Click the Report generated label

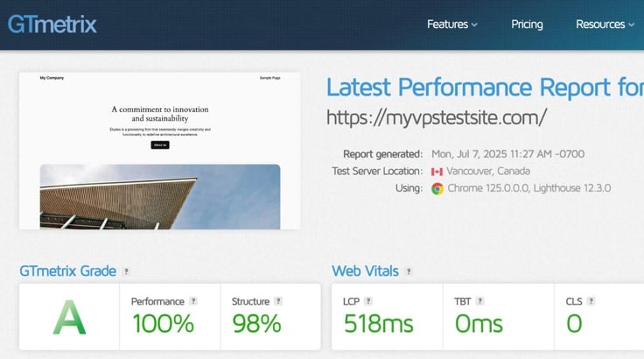click(382, 154)
